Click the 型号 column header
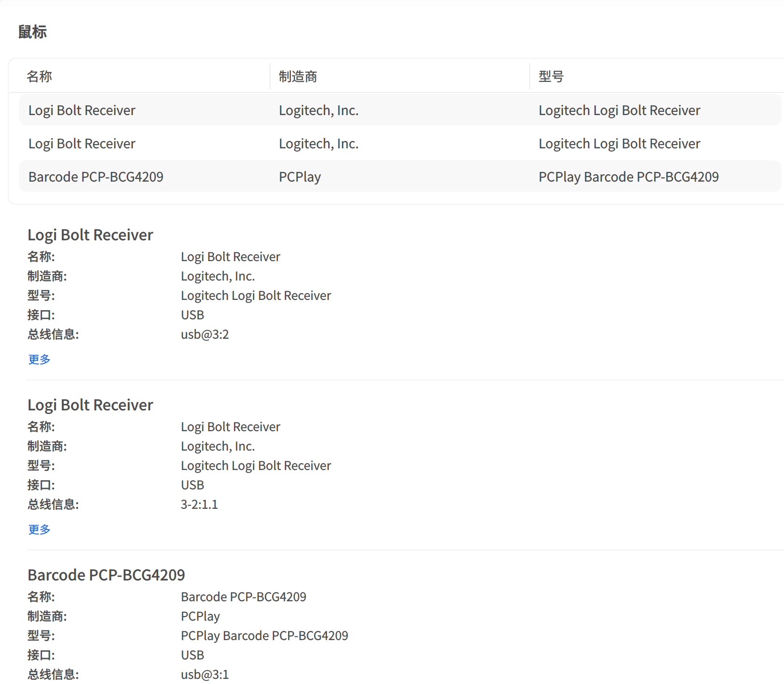Viewport: 784px width, 684px height. pyautogui.click(x=551, y=76)
